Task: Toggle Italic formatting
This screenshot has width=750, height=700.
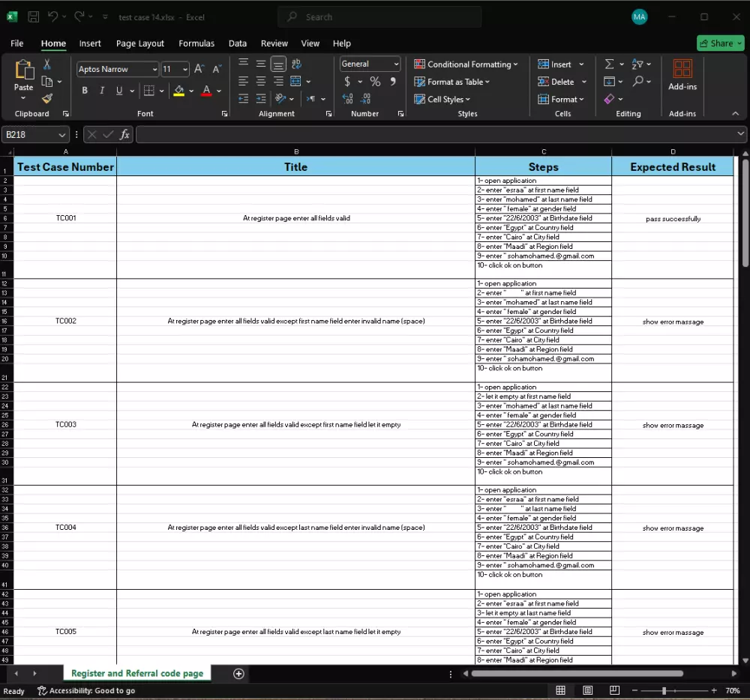Action: (x=102, y=91)
